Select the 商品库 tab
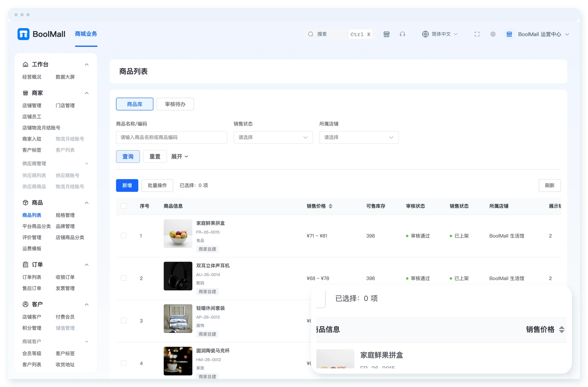 (x=135, y=104)
